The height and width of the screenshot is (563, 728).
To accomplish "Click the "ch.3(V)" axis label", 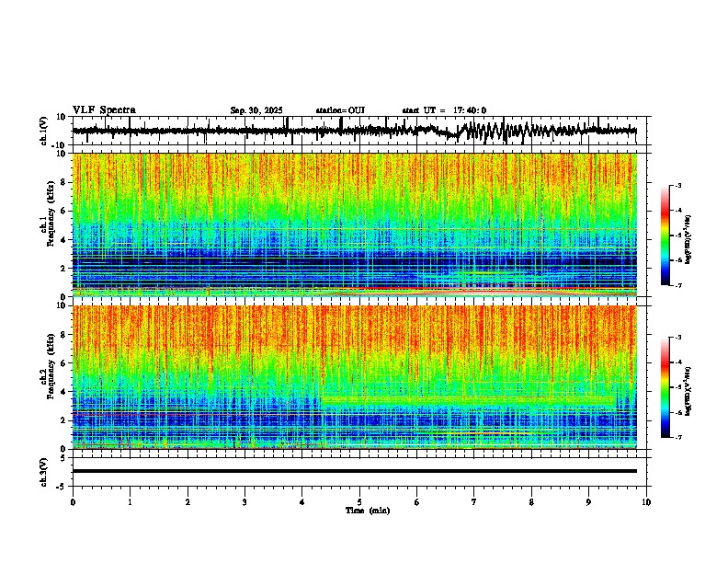I will point(44,472).
